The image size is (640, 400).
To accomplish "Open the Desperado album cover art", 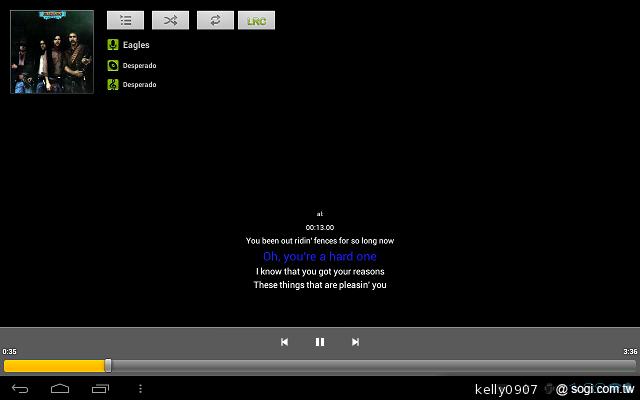I will 52,52.
